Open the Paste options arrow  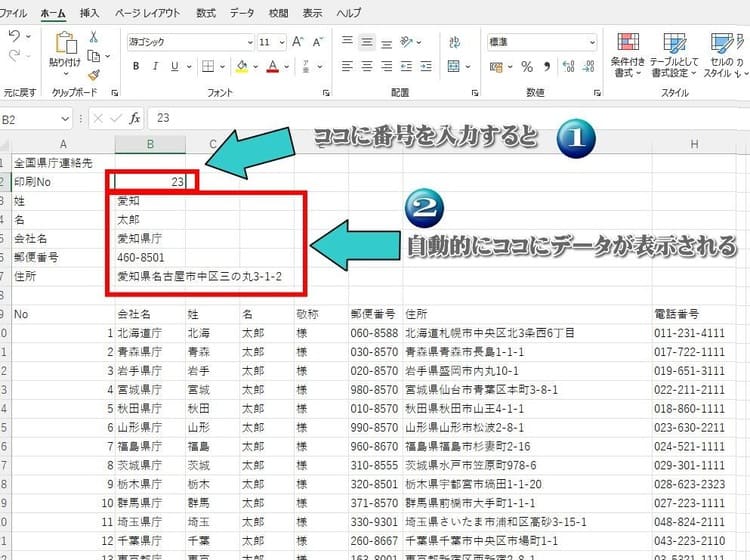[x=66, y=74]
